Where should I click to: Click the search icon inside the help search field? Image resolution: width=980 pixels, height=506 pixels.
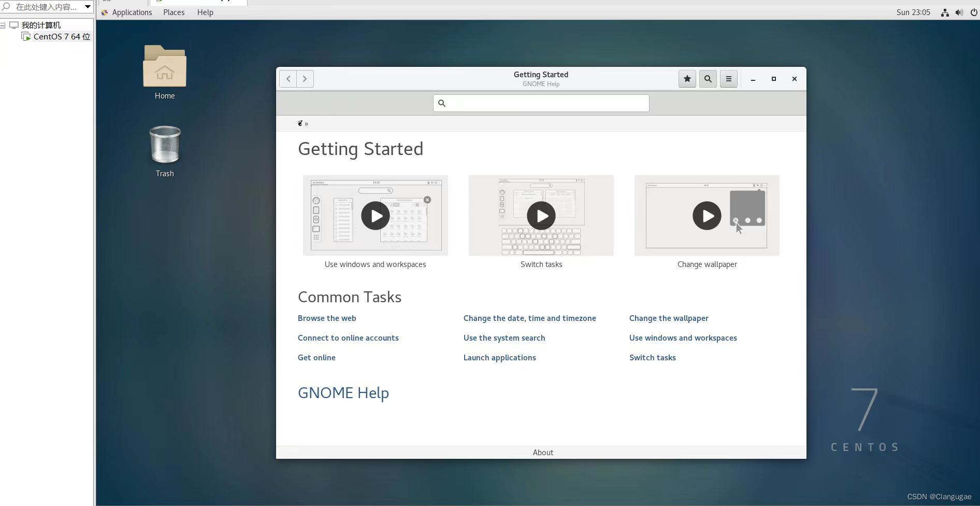coord(442,103)
